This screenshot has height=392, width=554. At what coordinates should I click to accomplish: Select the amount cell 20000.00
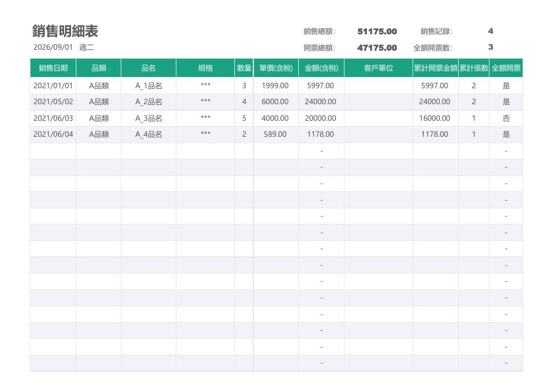(x=320, y=118)
